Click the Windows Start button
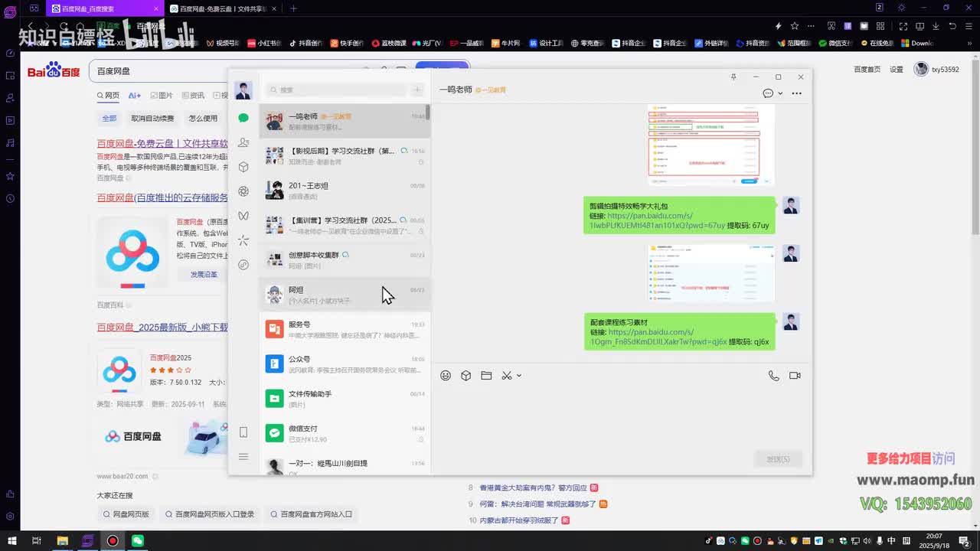The width and height of the screenshot is (980, 551). pos(11,541)
